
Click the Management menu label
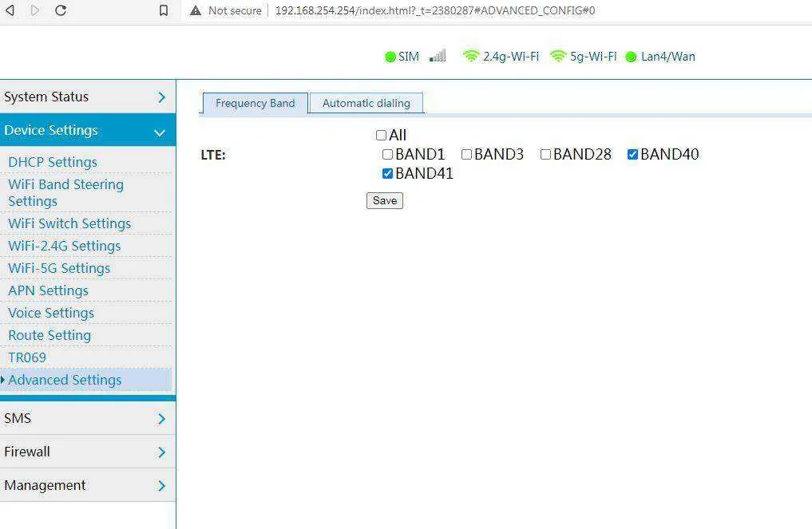45,486
